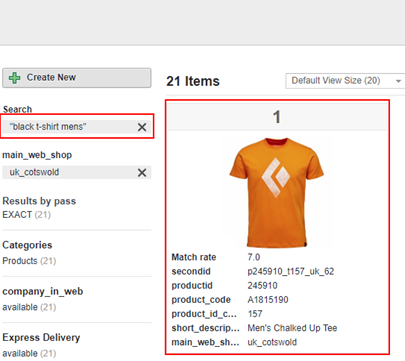This screenshot has height=361, width=405.
Task: Click the Match rate value 7.0
Action: click(x=254, y=257)
